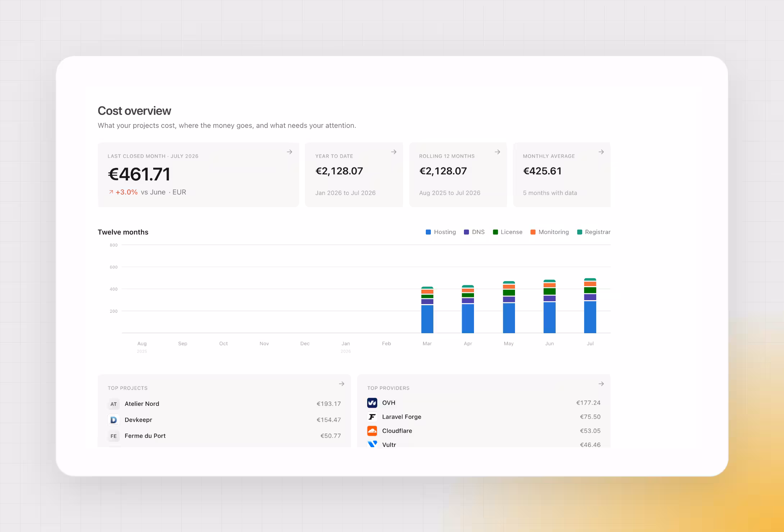784x532 pixels.
Task: Click the €50.77 Ferme du Port amount
Action: click(x=331, y=436)
